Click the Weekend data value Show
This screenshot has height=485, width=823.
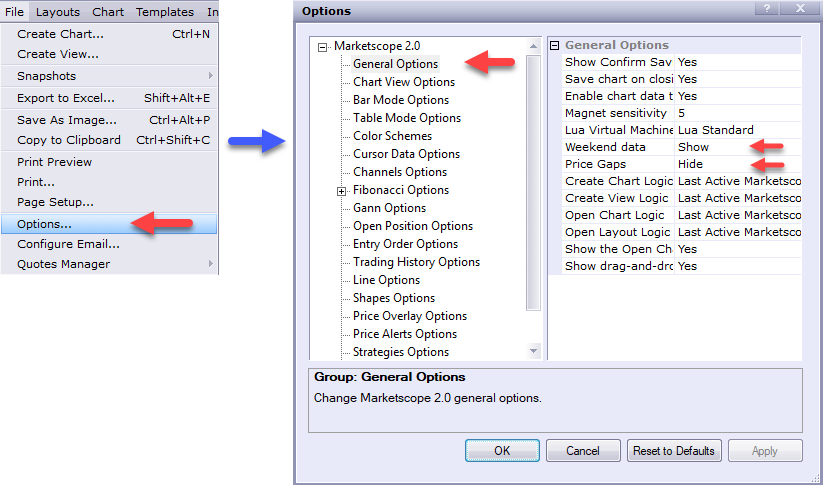click(738, 147)
